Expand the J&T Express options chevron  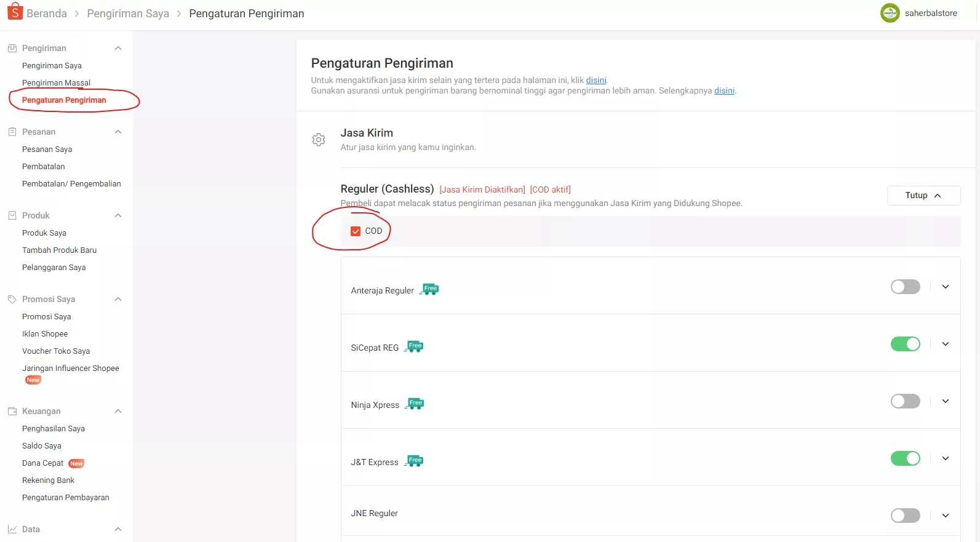pos(945,458)
